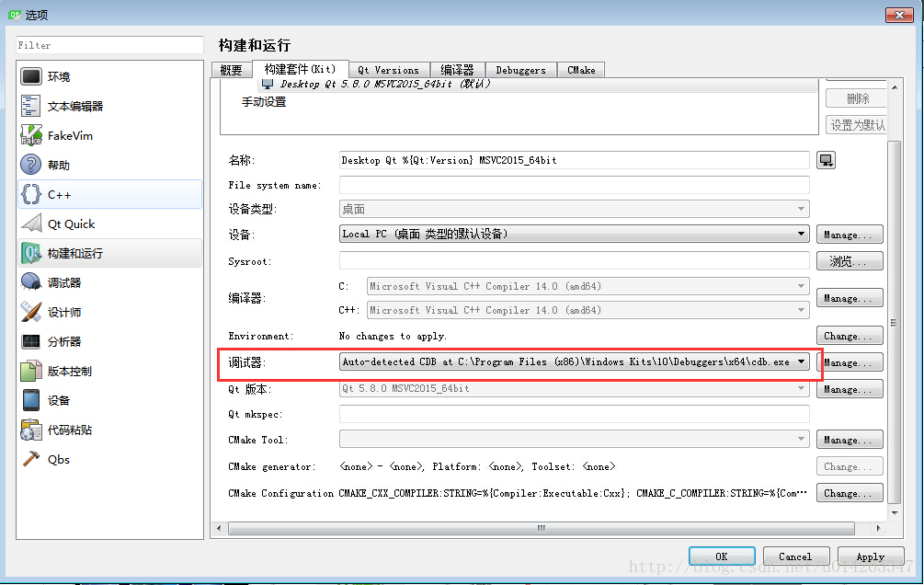Open the 设计师 settings category

pyautogui.click(x=109, y=313)
